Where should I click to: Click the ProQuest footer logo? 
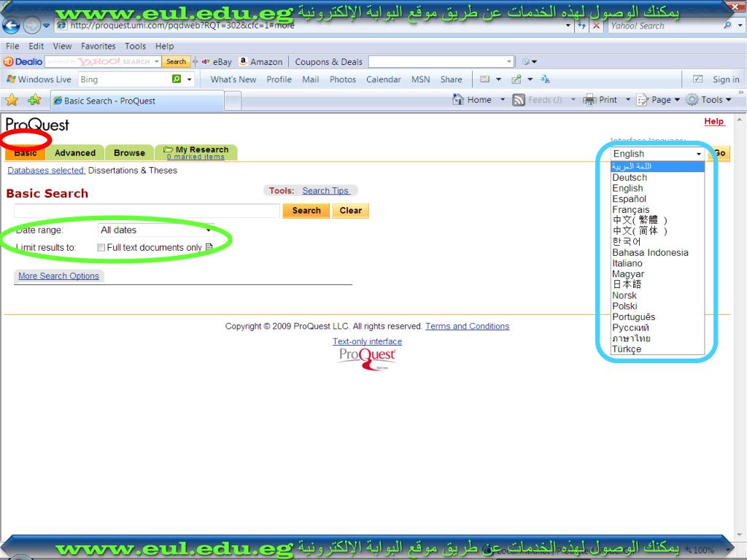tap(368, 359)
